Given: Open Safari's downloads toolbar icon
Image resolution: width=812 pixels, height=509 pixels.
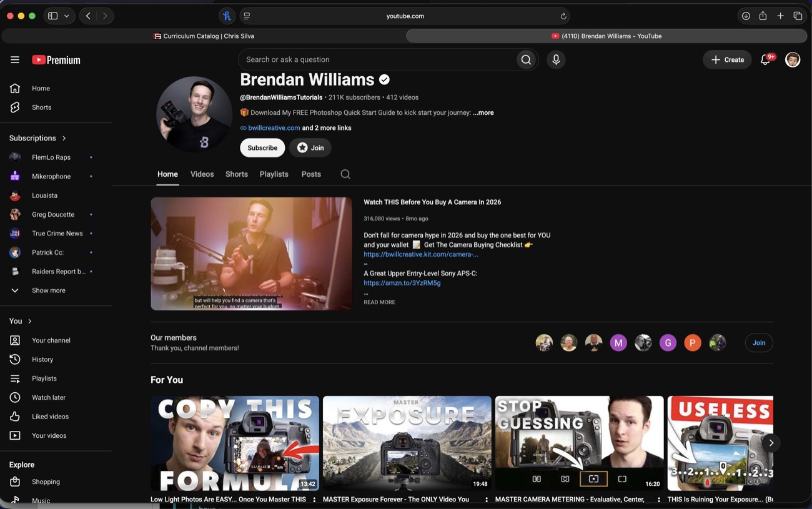Looking at the screenshot, I should (x=746, y=16).
